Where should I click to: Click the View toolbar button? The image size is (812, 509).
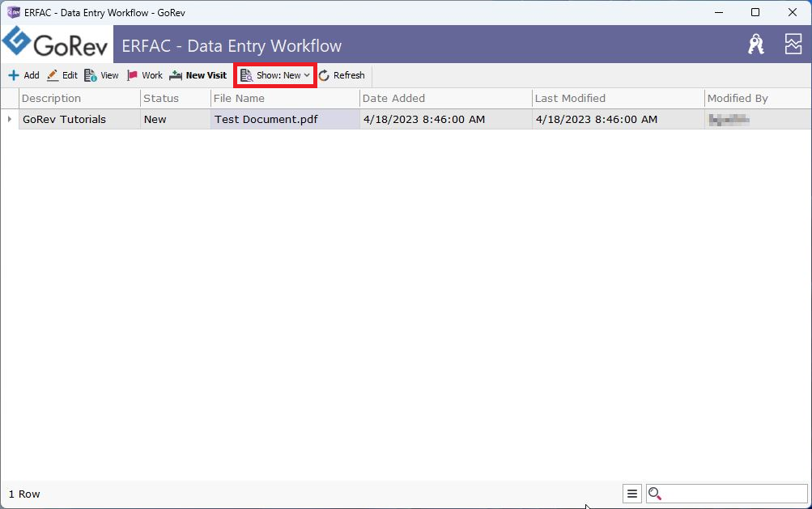pyautogui.click(x=101, y=75)
